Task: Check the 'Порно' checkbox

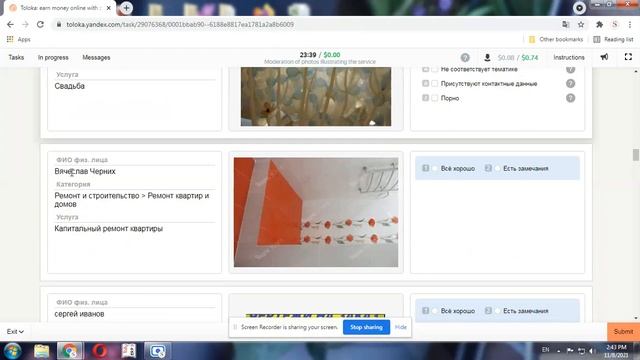Action: point(435,98)
